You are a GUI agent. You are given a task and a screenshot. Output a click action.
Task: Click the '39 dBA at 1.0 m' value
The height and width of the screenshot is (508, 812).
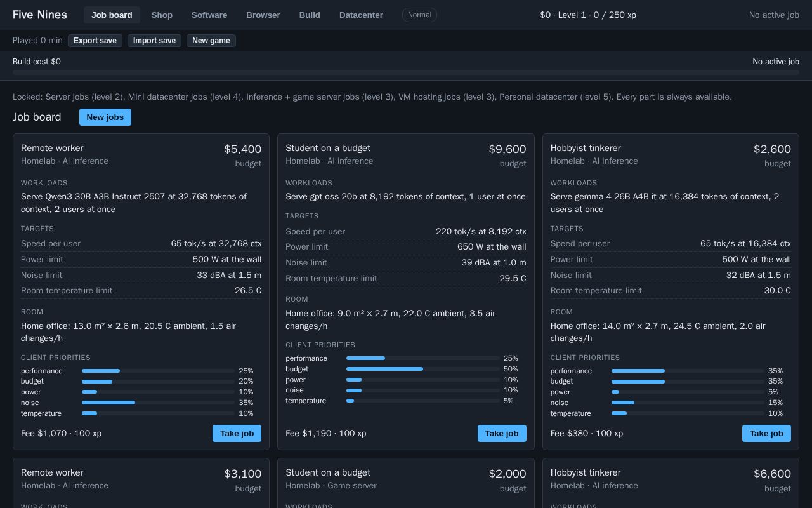[494, 262]
